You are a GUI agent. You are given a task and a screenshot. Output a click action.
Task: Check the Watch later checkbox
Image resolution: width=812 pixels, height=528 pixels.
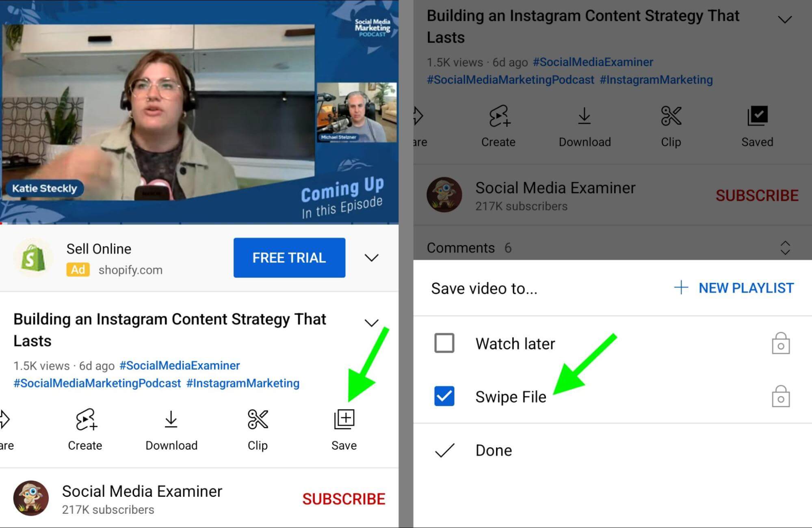pyautogui.click(x=444, y=343)
